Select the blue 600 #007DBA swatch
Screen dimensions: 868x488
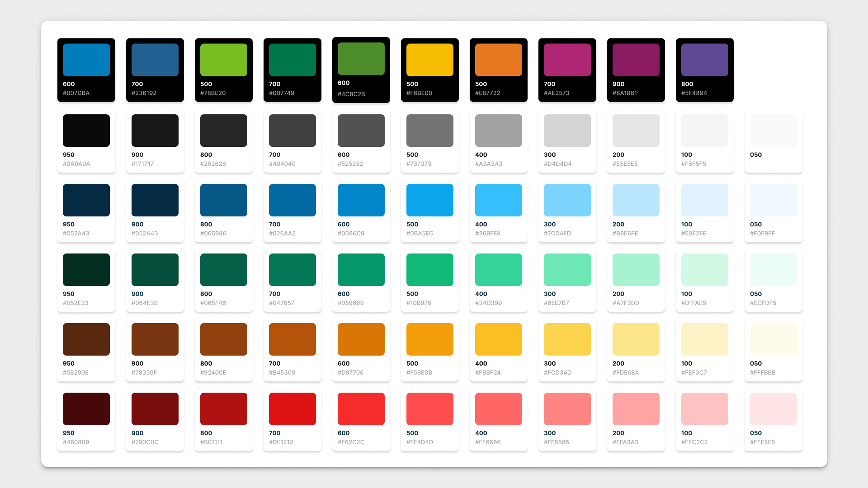click(x=86, y=60)
